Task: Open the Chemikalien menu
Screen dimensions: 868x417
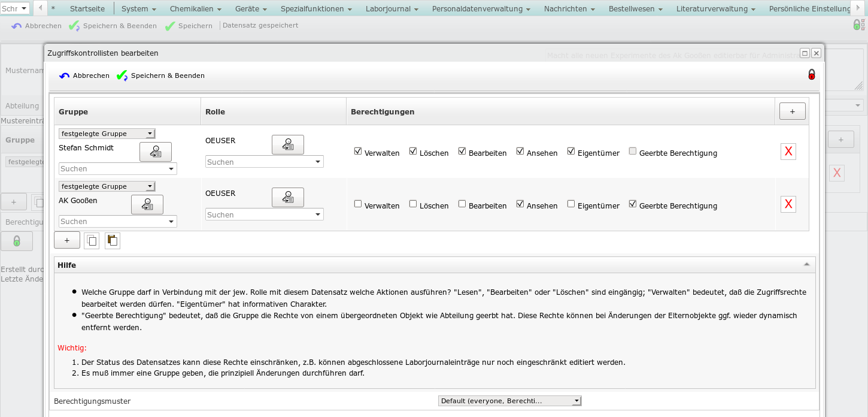Action: coord(195,9)
